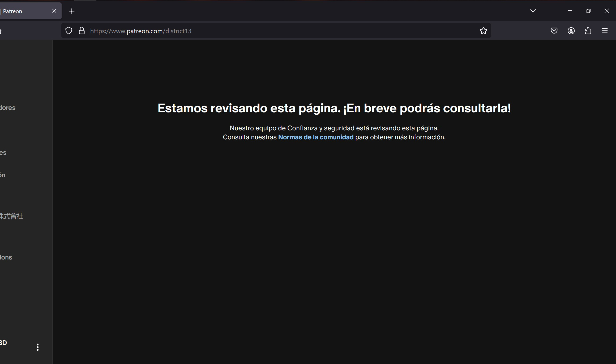The height and width of the screenshot is (364, 616).
Task: Open the sidebar item ending in "ón"
Action: (x=3, y=175)
